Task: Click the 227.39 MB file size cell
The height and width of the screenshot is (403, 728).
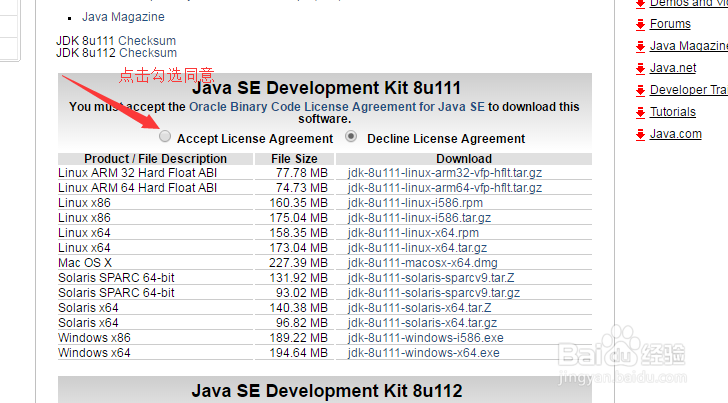Action: (299, 263)
